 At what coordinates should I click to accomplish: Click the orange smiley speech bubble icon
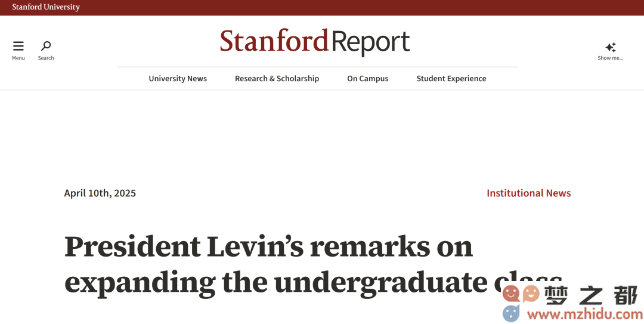(531, 294)
